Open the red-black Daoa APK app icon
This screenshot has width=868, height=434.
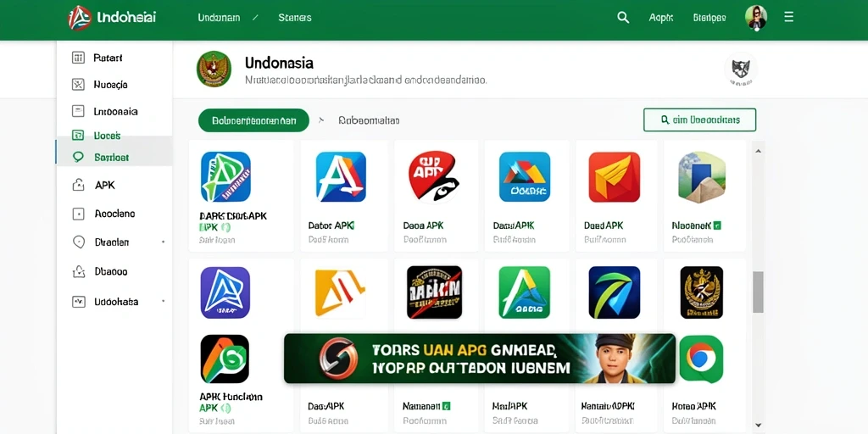[433, 177]
